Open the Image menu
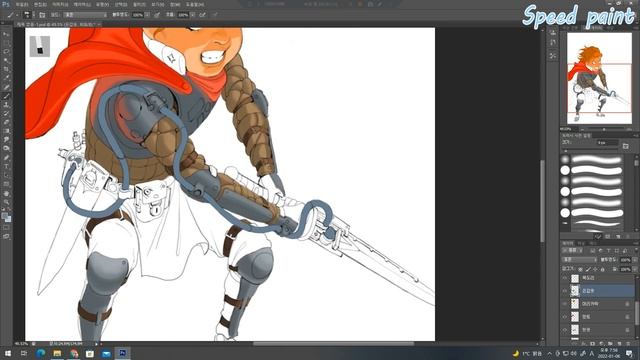This screenshot has height=360, width=640. [x=60, y=4]
